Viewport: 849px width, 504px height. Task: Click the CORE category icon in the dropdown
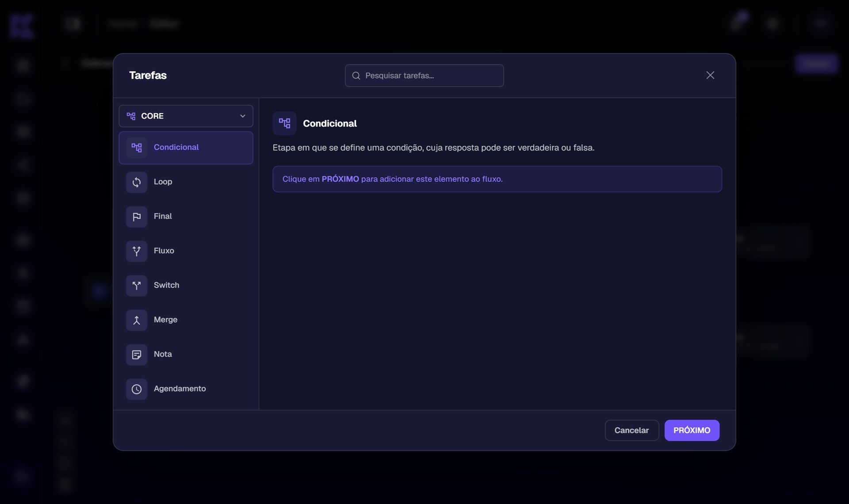131,116
